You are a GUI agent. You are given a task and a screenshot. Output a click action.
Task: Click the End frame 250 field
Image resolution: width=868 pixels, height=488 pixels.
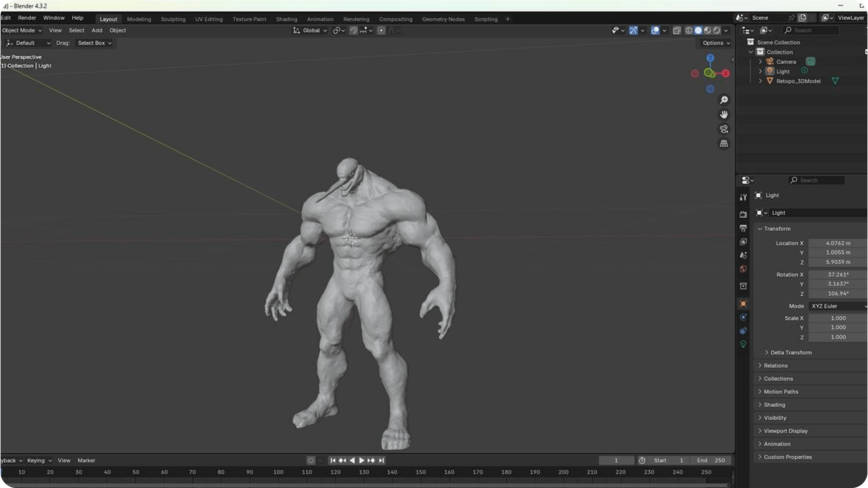(x=711, y=460)
